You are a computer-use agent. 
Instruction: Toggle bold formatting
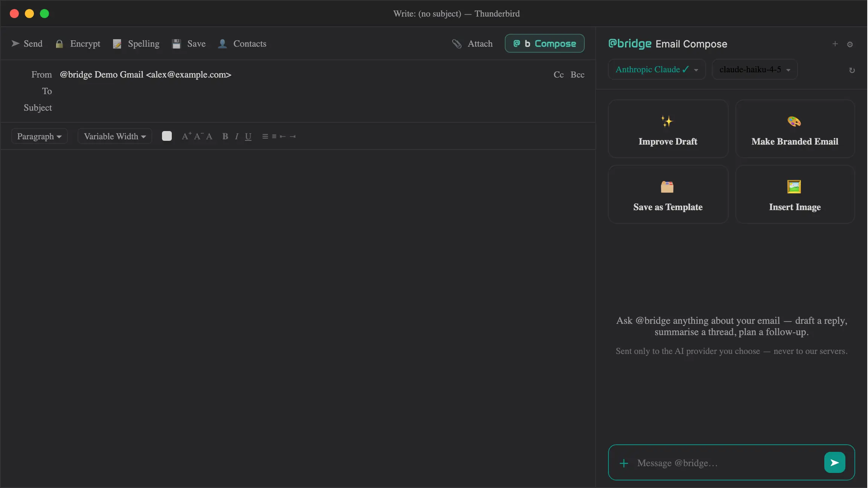point(225,136)
